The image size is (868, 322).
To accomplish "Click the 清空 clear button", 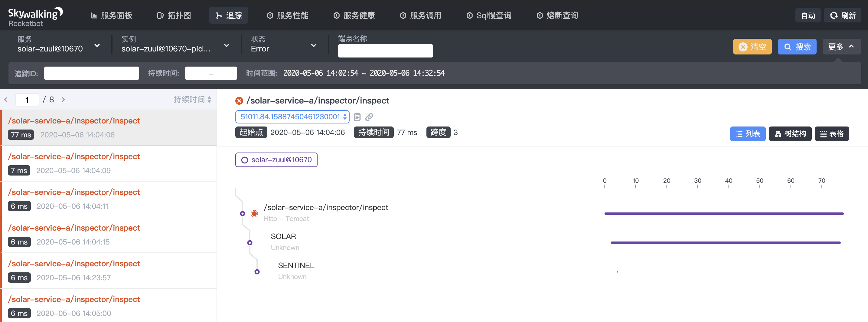I will point(752,47).
